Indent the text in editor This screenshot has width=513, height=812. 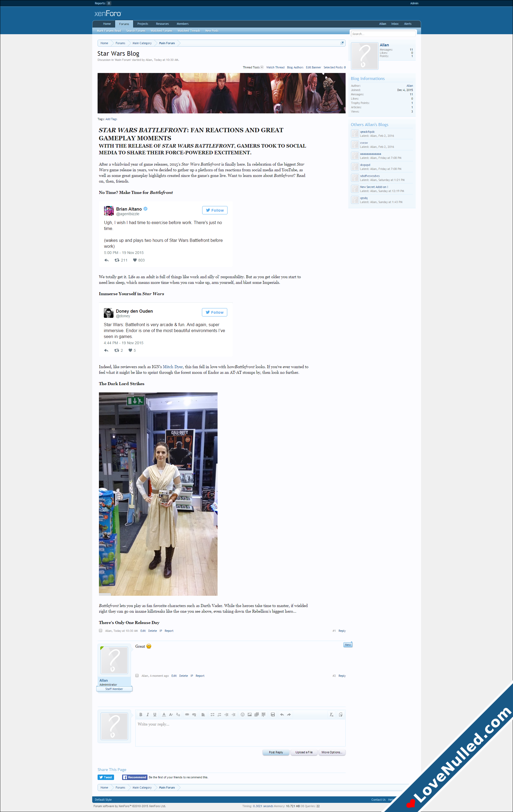click(x=233, y=715)
